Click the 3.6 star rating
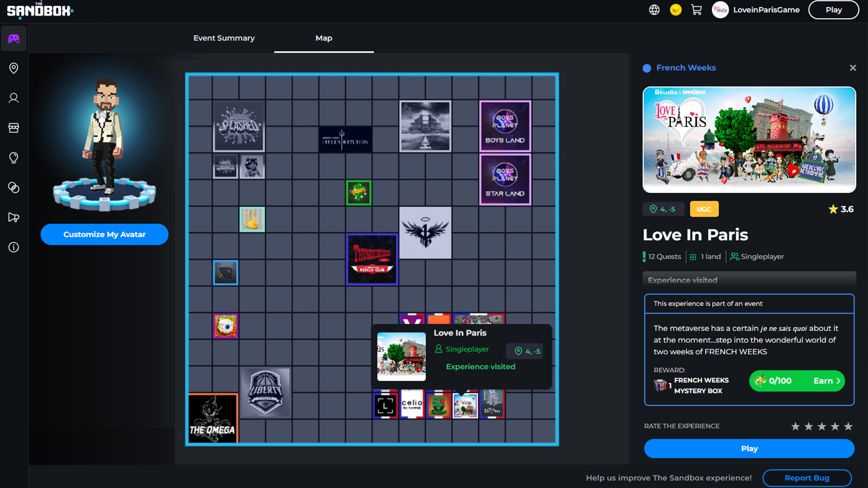This screenshot has height=488, width=868. click(841, 209)
